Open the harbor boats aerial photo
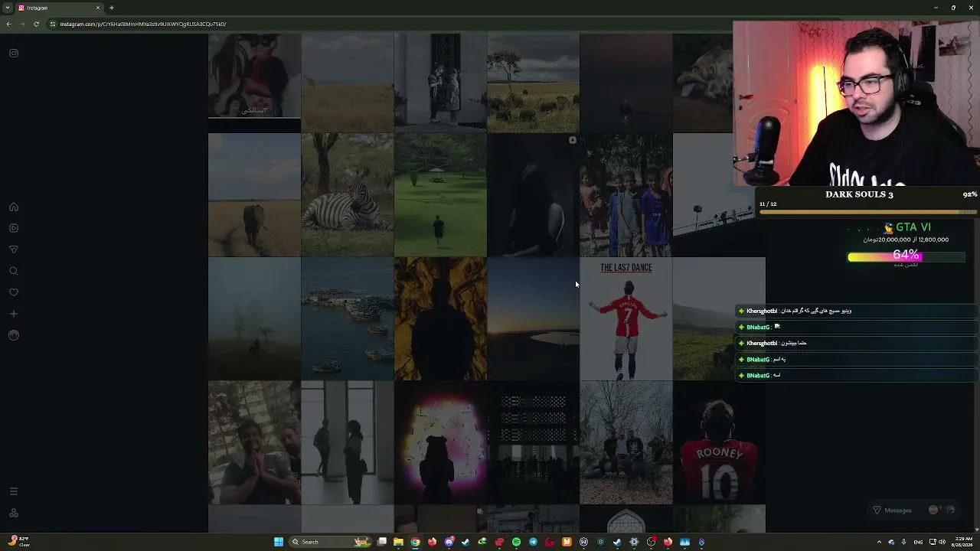Viewport: 980px width, 551px height. [348, 318]
